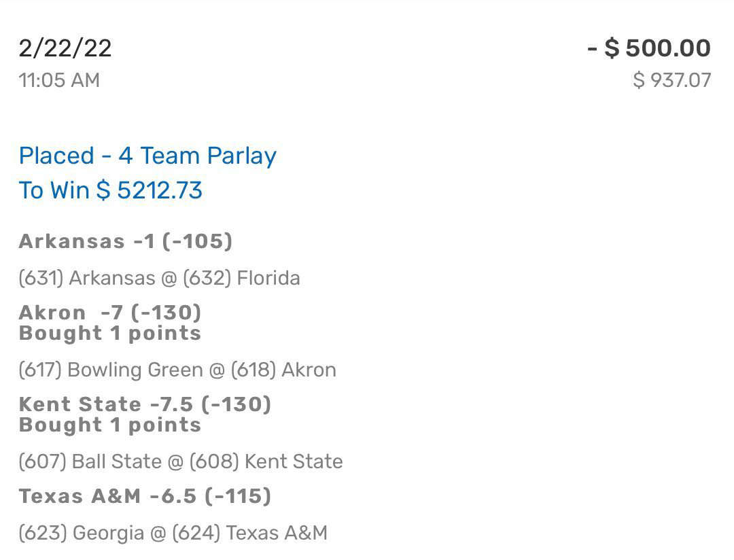The height and width of the screenshot is (560, 734).
Task: Click Bought 1 points under Akron
Action: tap(110, 334)
